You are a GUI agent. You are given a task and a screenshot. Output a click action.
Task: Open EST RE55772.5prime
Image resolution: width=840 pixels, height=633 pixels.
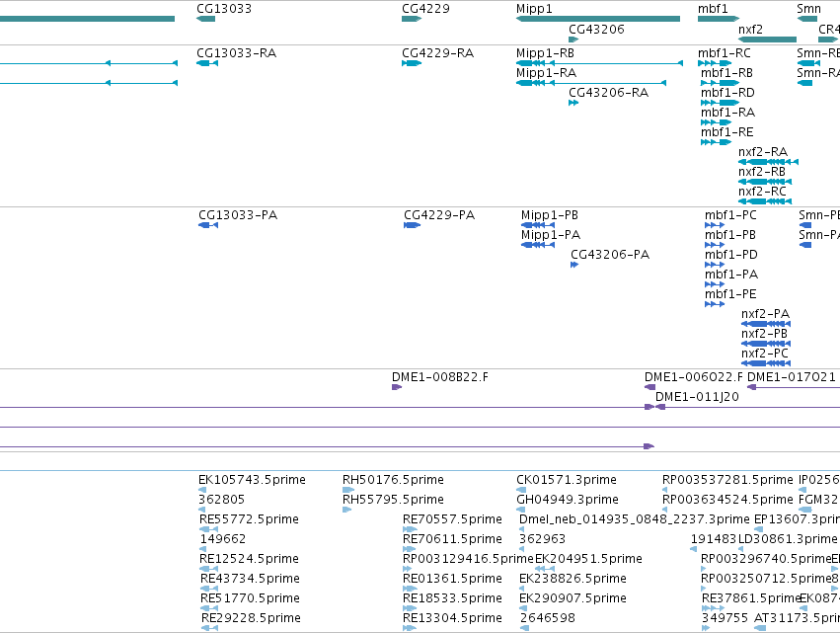[249, 519]
